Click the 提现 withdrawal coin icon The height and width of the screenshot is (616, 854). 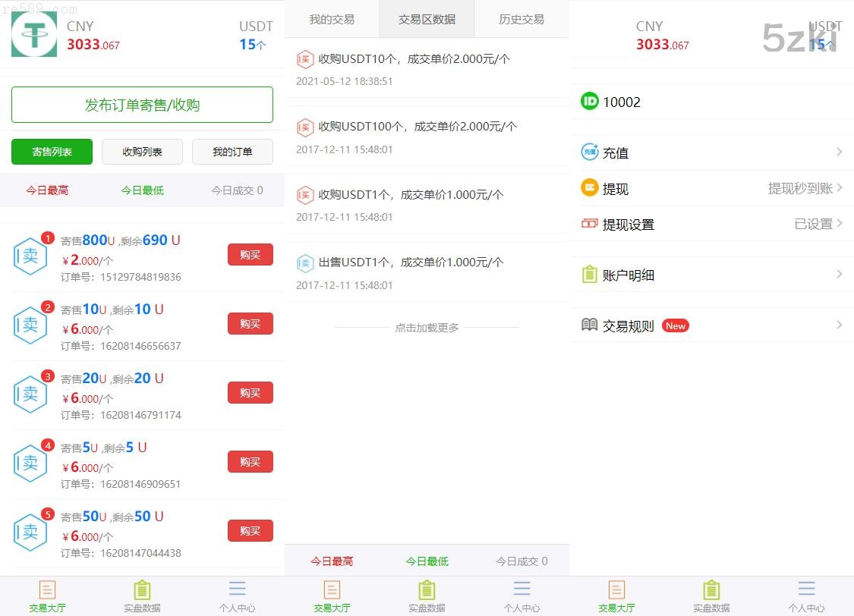(x=590, y=188)
